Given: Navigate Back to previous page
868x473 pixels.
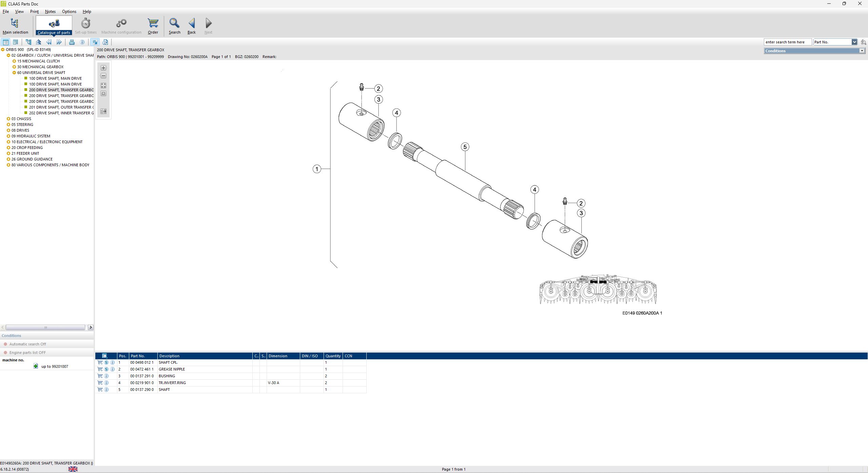Looking at the screenshot, I should 191,25.
